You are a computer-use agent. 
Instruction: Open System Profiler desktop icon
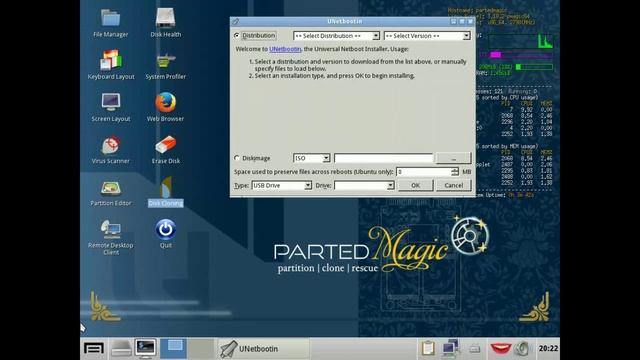pyautogui.click(x=165, y=65)
